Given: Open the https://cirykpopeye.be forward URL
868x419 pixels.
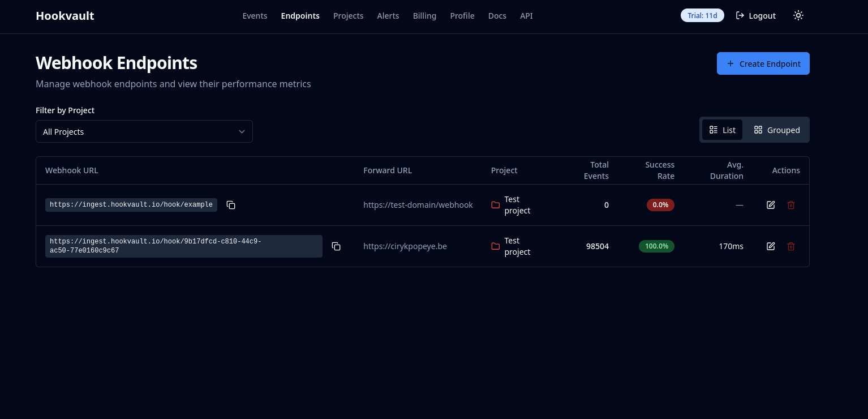Looking at the screenshot, I should coord(405,246).
